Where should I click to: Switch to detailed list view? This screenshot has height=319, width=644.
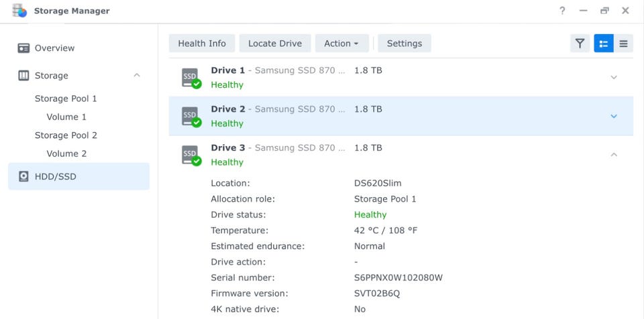[604, 44]
